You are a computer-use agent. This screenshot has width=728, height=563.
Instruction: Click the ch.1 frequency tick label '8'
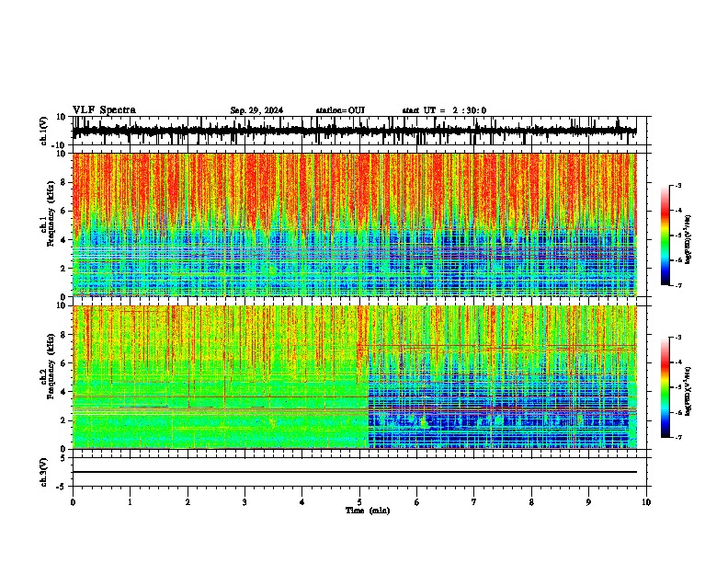[x=63, y=182]
